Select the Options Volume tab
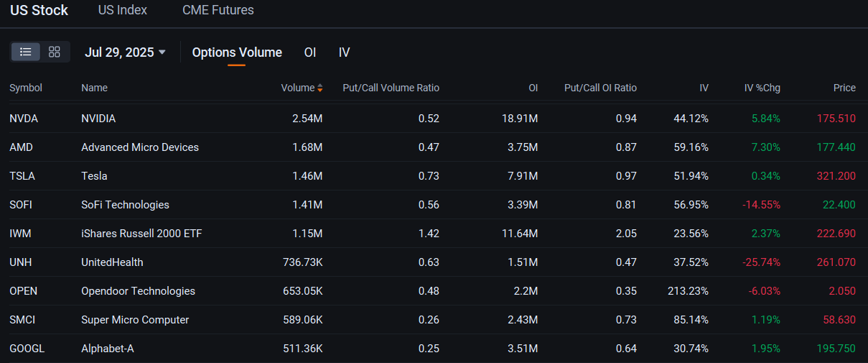868x363 pixels. (x=237, y=52)
